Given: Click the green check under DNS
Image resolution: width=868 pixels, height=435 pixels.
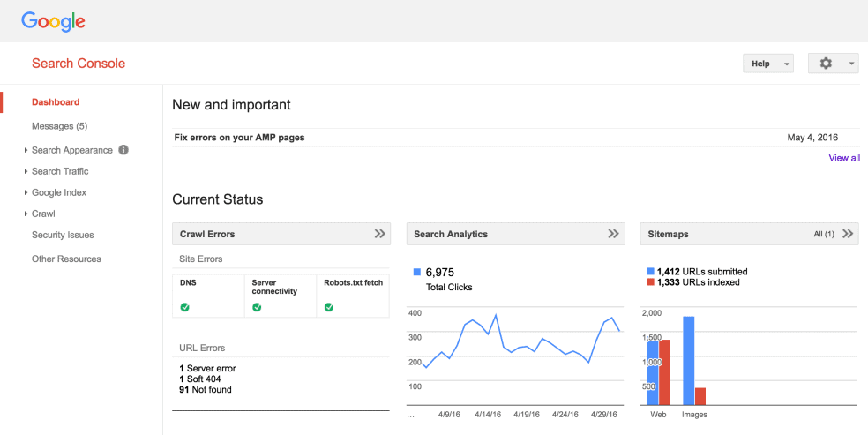Looking at the screenshot, I should point(185,307).
